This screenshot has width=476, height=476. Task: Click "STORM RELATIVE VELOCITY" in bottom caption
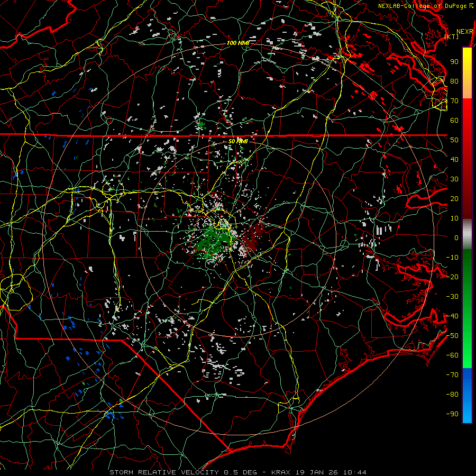click(x=164, y=472)
